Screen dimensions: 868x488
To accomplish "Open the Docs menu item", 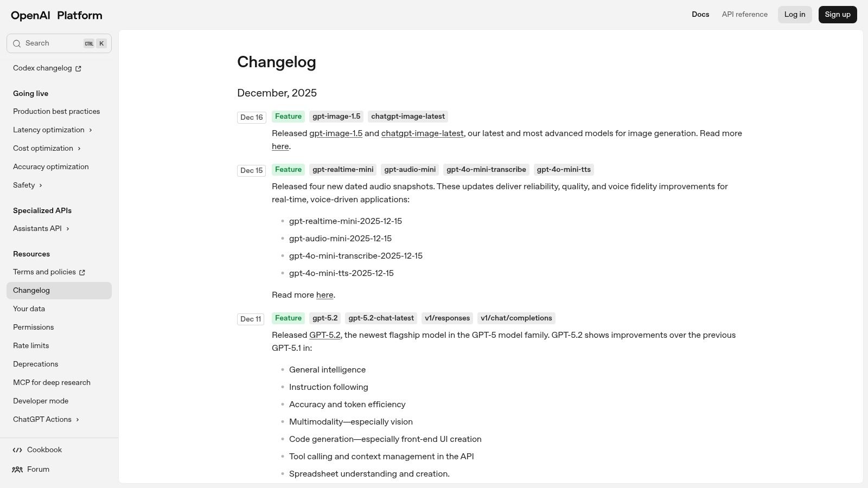I will (700, 14).
